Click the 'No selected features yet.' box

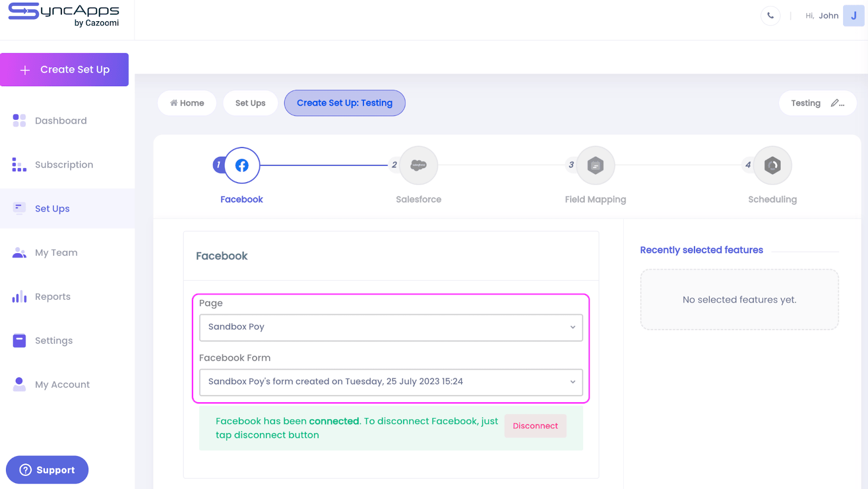[x=739, y=299]
